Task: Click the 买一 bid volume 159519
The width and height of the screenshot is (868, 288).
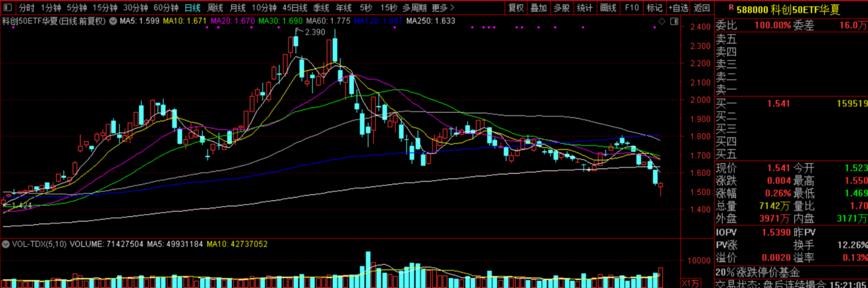Action: coord(852,104)
